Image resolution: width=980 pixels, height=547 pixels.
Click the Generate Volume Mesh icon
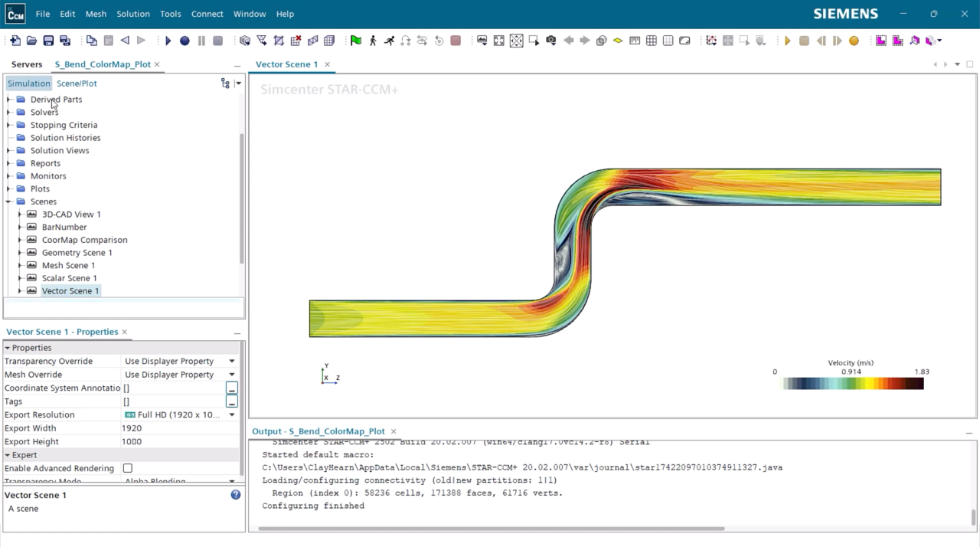coord(329,41)
